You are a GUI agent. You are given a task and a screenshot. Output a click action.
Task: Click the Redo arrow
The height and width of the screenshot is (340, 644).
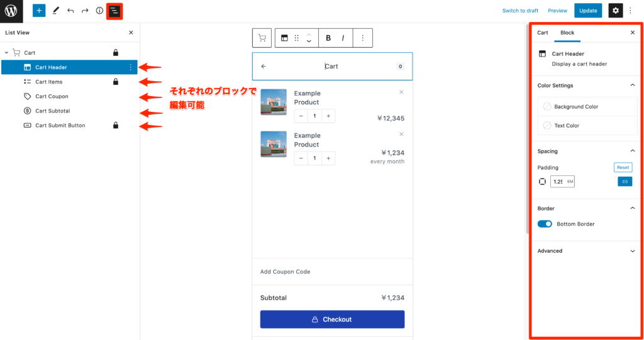85,11
